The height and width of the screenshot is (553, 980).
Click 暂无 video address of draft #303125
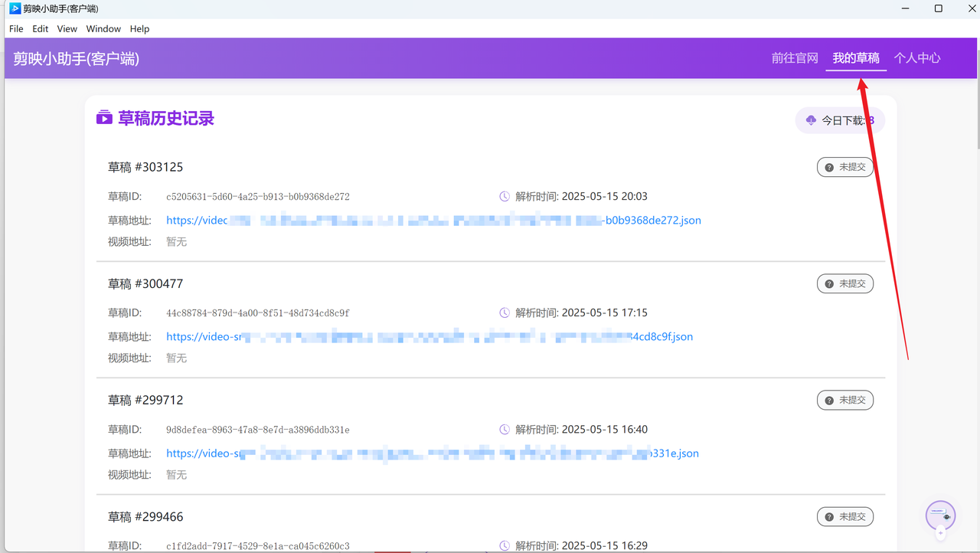pos(176,242)
